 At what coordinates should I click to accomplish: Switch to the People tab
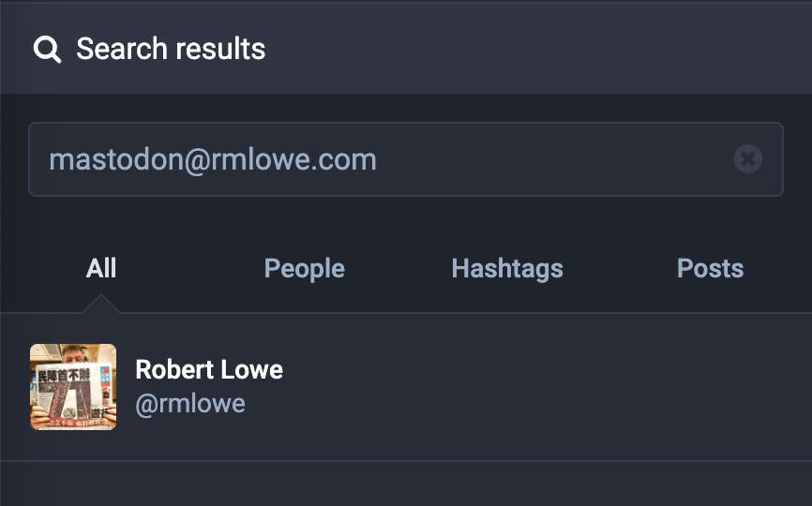coord(305,269)
